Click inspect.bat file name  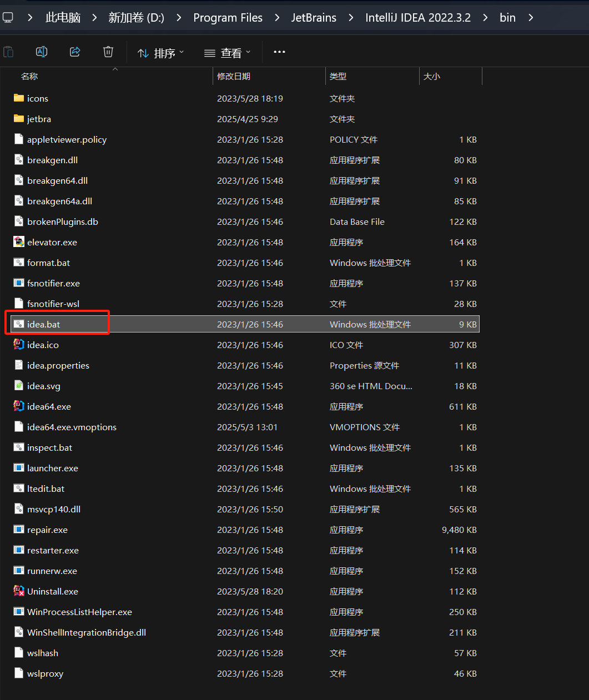tap(49, 447)
